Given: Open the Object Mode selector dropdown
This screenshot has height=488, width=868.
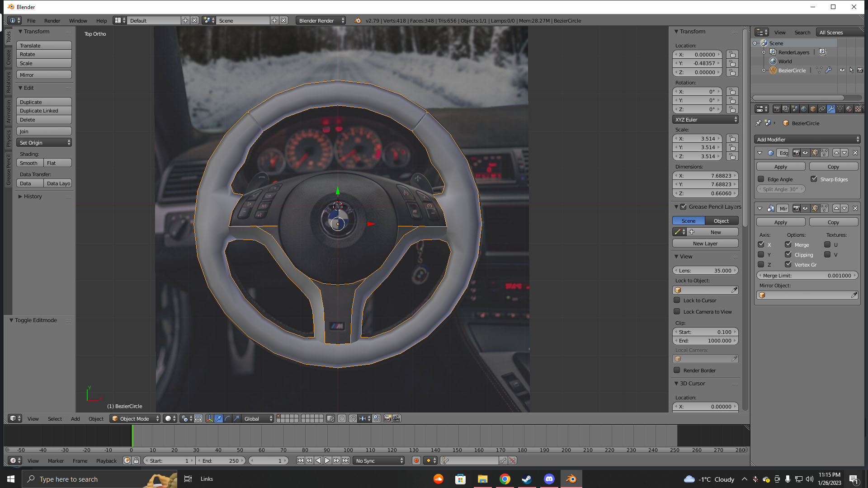Looking at the screenshot, I should coord(135,419).
